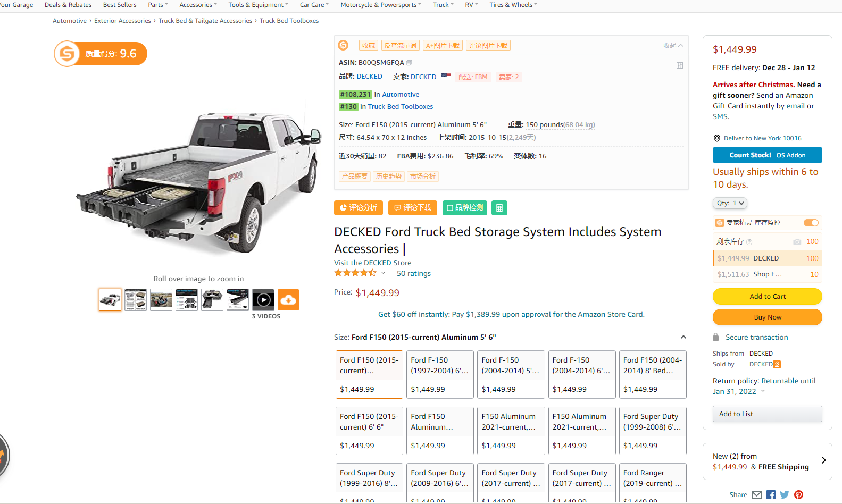
Task: Share on Pinterest icon
Action: pos(798,494)
